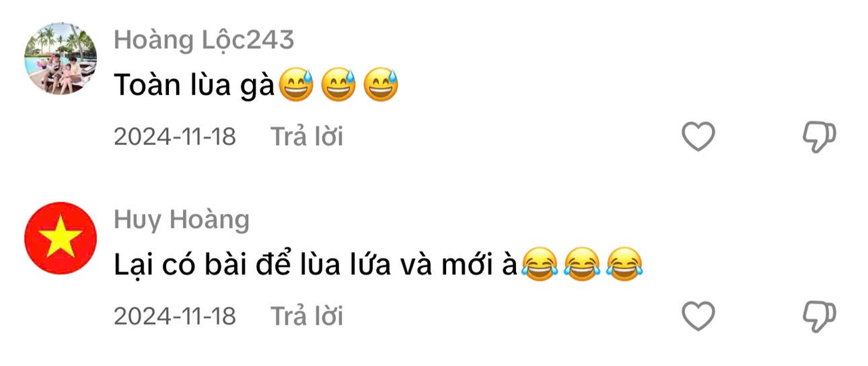Select the comment text "Toàn lùa gà"
Image resolution: width=868 pixels, height=366 pixels.
[x=193, y=86]
